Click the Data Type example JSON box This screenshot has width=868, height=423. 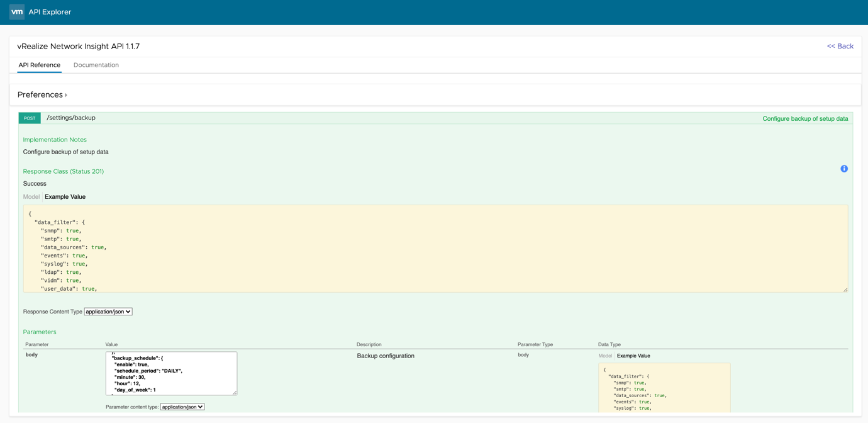pyautogui.click(x=664, y=388)
